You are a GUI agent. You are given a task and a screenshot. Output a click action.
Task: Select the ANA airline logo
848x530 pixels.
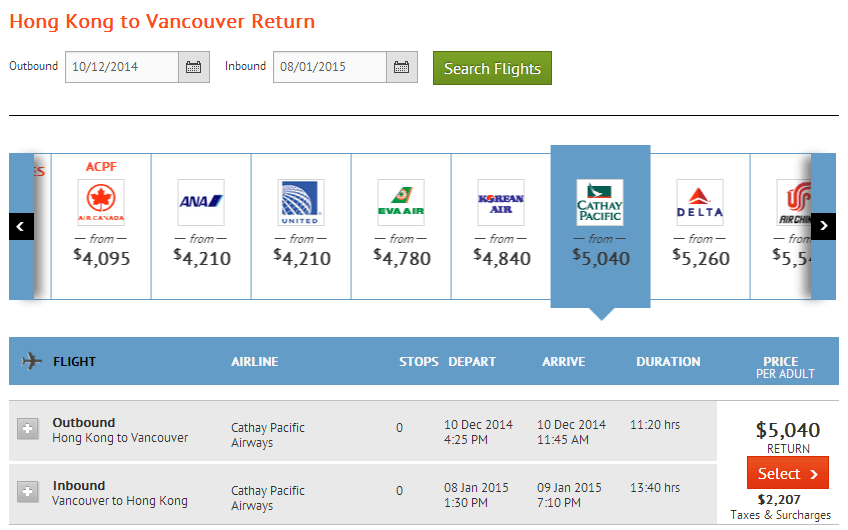tap(201, 202)
